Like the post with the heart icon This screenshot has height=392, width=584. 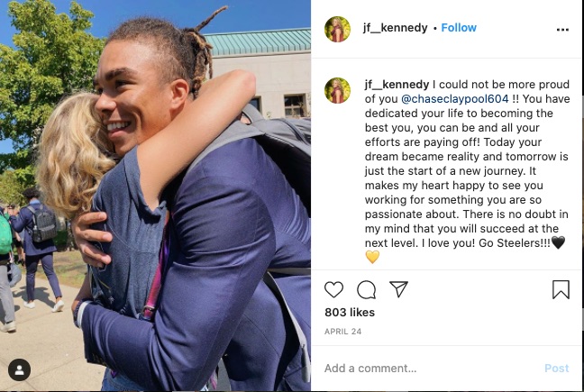[333, 289]
